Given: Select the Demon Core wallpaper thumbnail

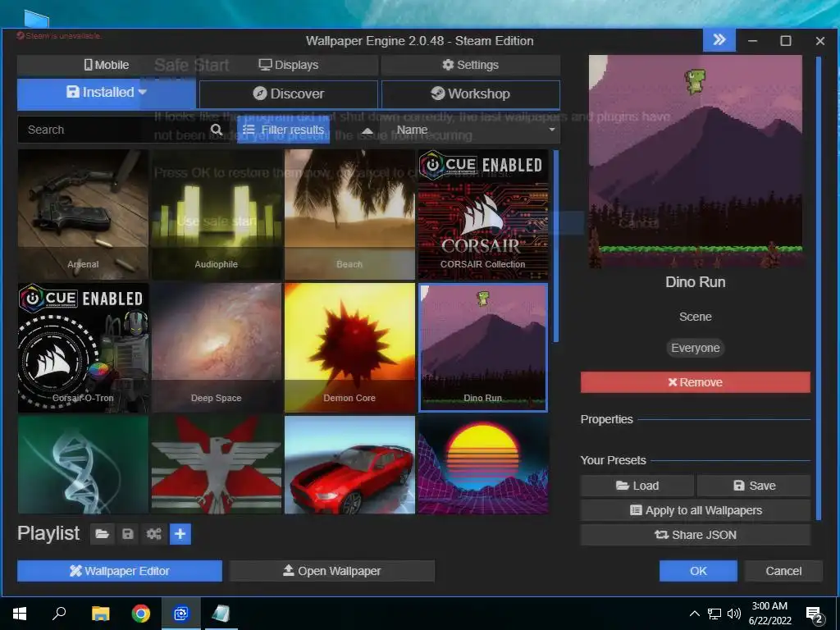Looking at the screenshot, I should [349, 348].
